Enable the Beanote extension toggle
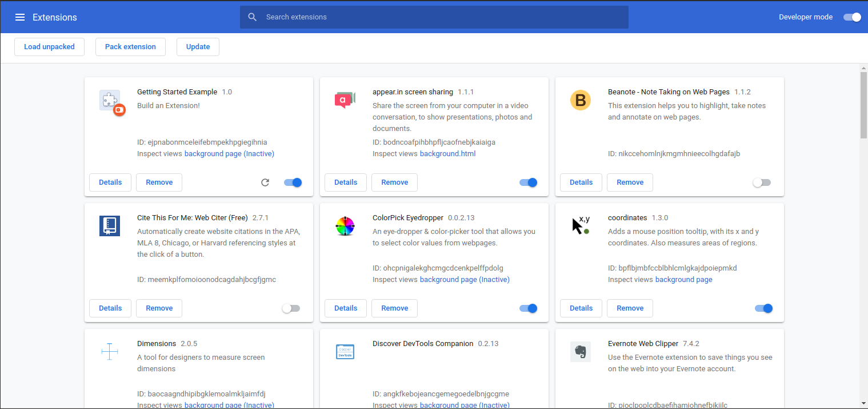Viewport: 868px width, 409px height. tap(762, 182)
